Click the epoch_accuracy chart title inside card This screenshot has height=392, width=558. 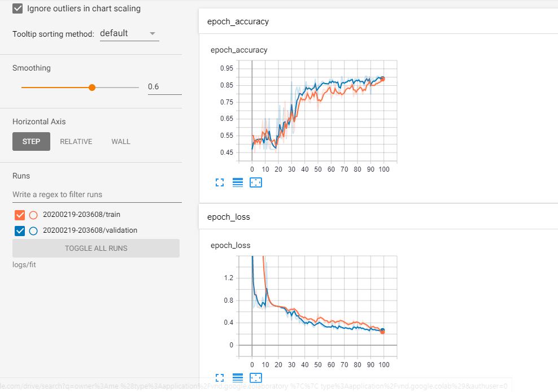point(239,50)
